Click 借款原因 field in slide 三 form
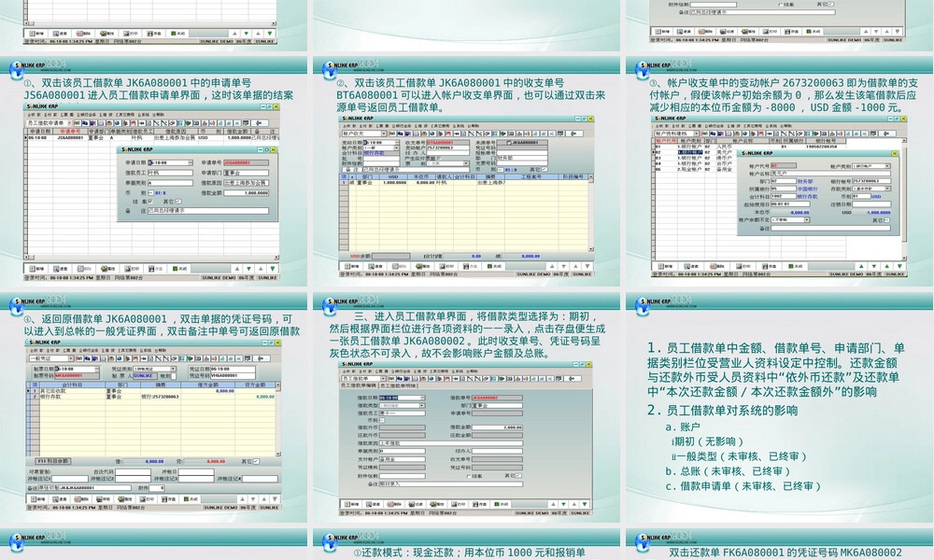The image size is (934, 560). [451, 443]
